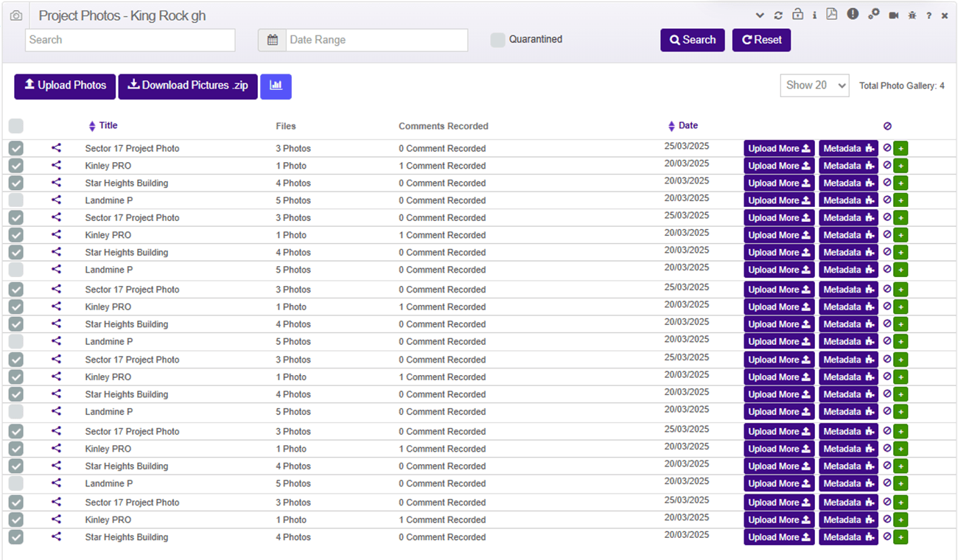
Task: Toggle the select-all checkbox in table header
Action: (16, 126)
